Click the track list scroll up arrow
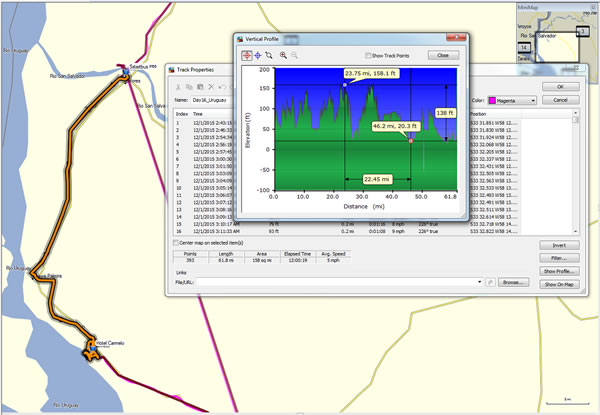Image resolution: width=600 pixels, height=415 pixels. click(575, 112)
